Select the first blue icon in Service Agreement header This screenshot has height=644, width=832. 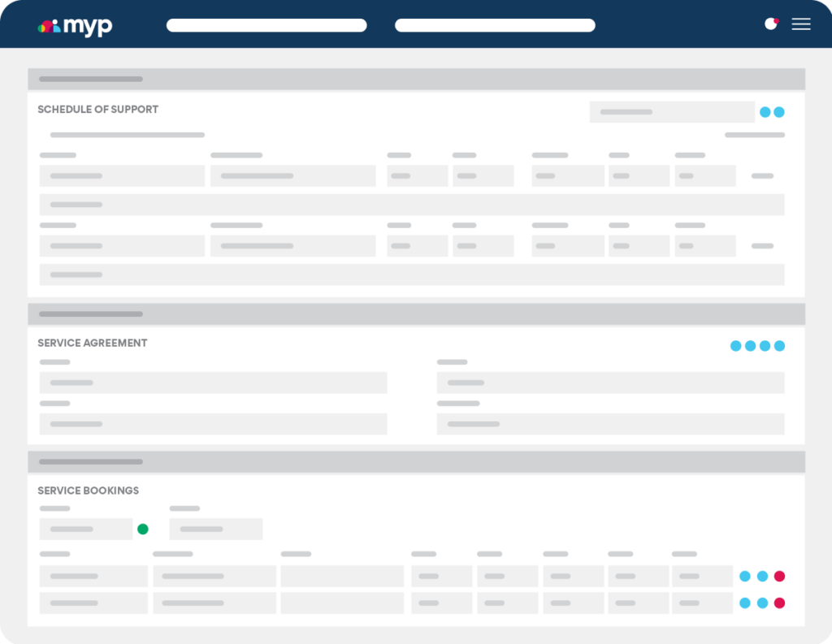[736, 345]
